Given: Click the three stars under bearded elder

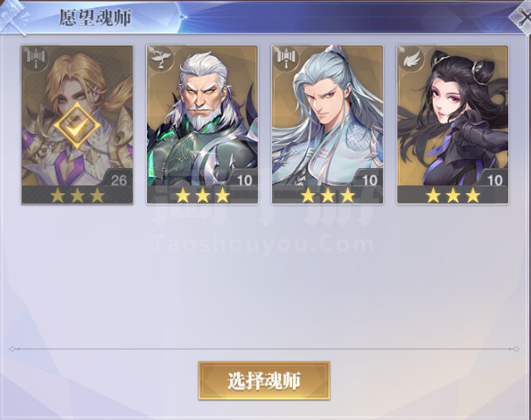Looking at the screenshot, I should (x=202, y=195).
